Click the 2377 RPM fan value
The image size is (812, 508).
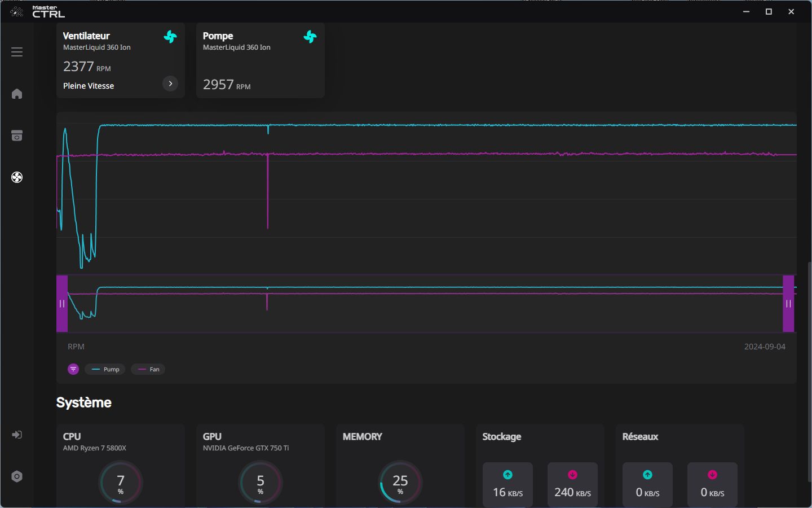(87, 67)
